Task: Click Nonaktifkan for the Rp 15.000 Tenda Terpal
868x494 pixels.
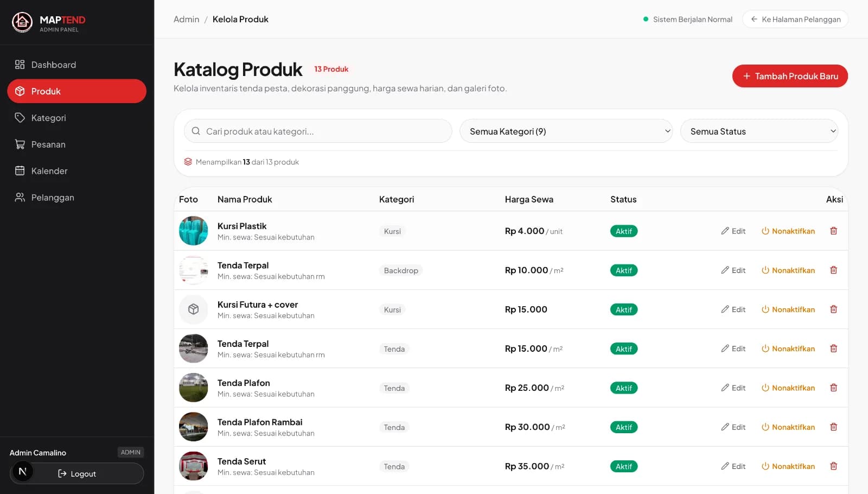Action: (788, 349)
